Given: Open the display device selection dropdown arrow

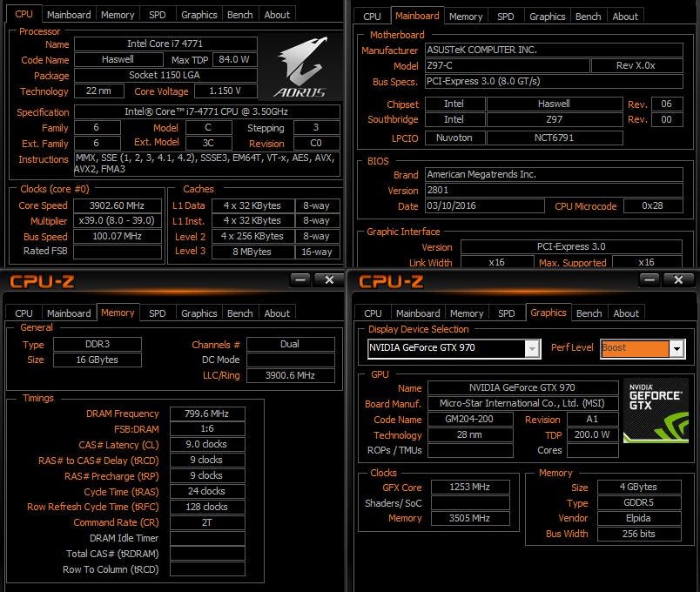Looking at the screenshot, I should tap(532, 349).
